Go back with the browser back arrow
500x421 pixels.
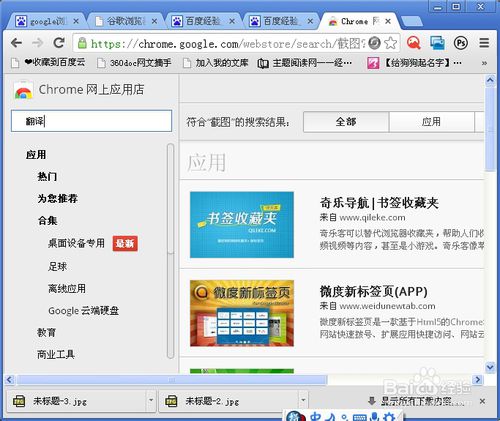(16, 43)
